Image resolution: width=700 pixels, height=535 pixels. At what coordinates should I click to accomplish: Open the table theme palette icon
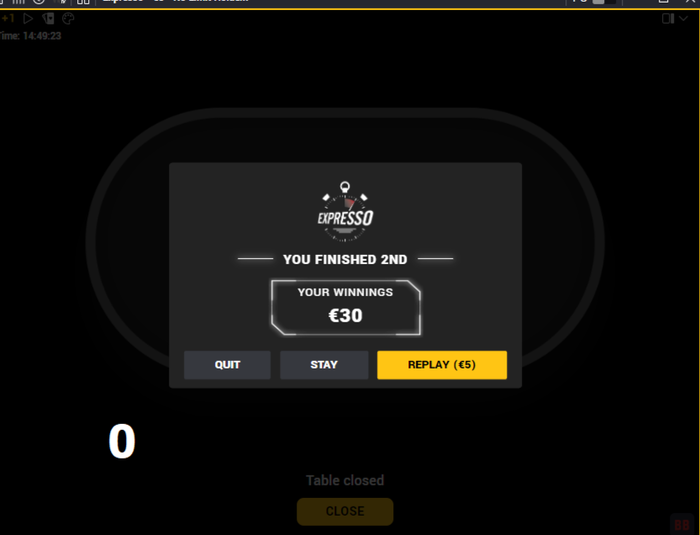tap(68, 19)
